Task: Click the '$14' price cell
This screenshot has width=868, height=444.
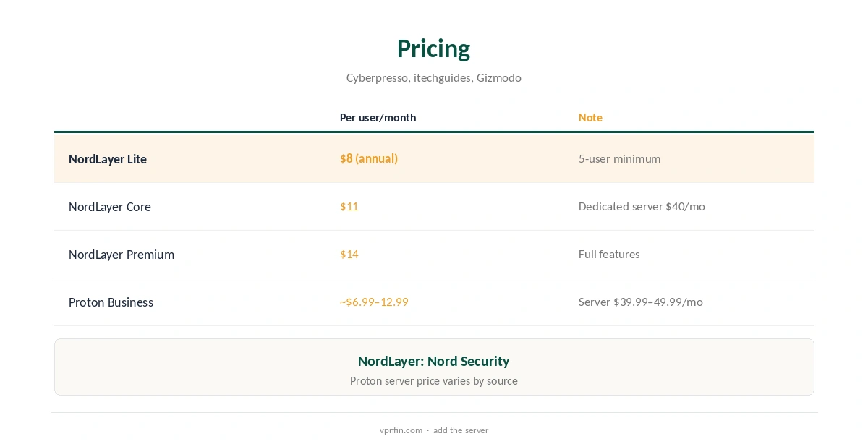Action: point(349,254)
